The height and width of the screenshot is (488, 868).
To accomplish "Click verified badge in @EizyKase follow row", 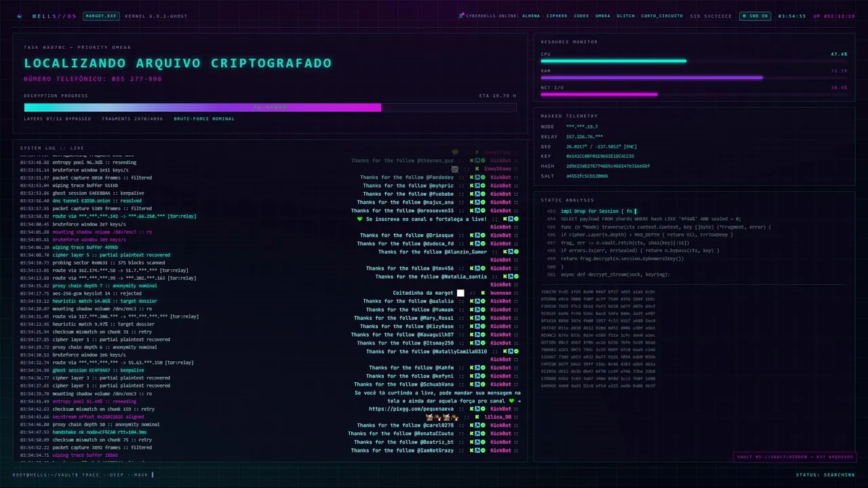I will point(483,326).
